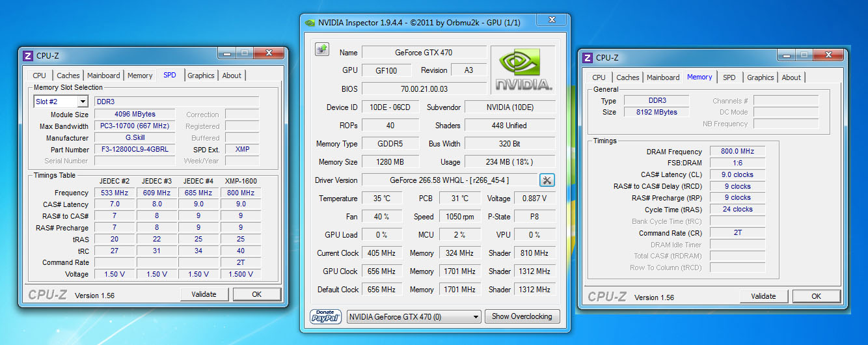Viewport: 868px width, 345px height.
Task: Switch to CPU tab in left CPU-Z
Action: 39,76
